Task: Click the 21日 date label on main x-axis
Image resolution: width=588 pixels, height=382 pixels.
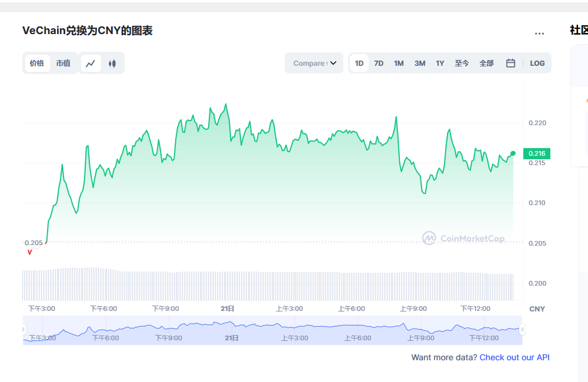Action: [x=227, y=309]
